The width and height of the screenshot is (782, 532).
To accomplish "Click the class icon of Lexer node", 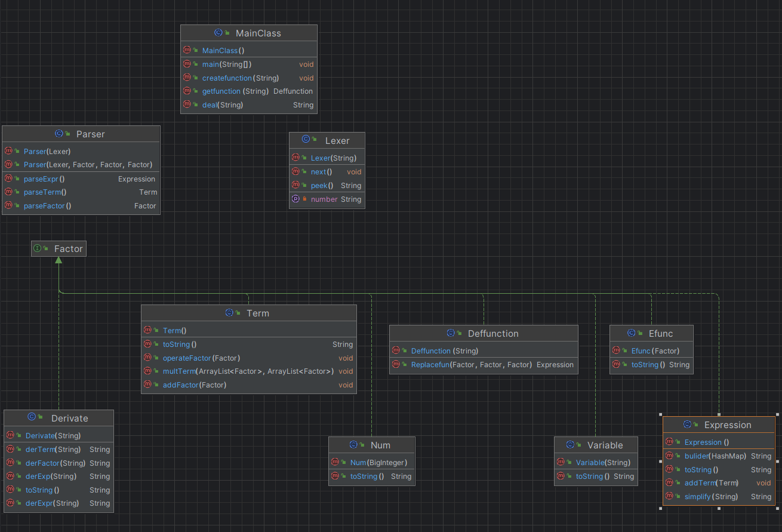I will point(306,140).
